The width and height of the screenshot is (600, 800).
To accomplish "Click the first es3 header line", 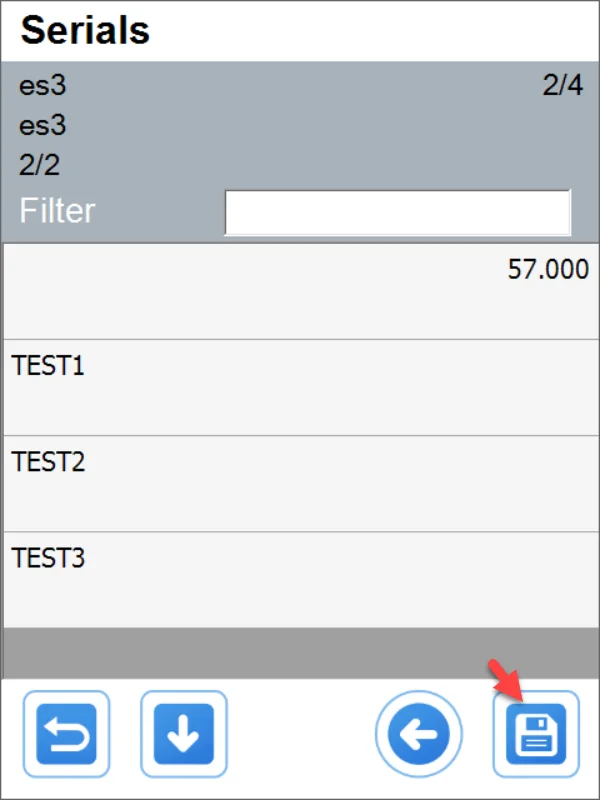I will tap(42, 86).
